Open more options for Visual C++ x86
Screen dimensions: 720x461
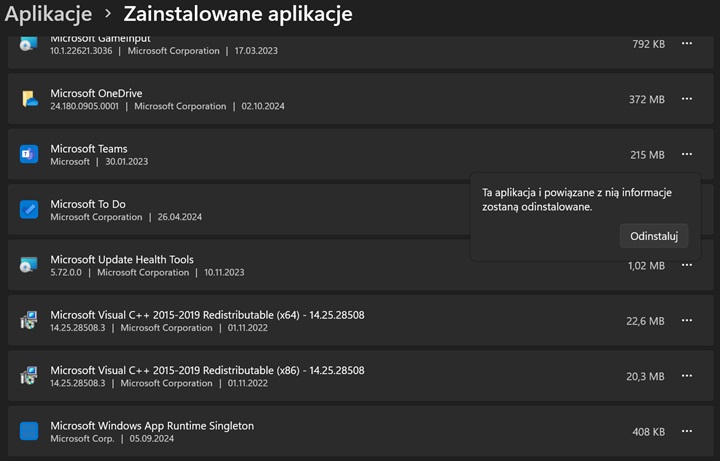pos(687,376)
